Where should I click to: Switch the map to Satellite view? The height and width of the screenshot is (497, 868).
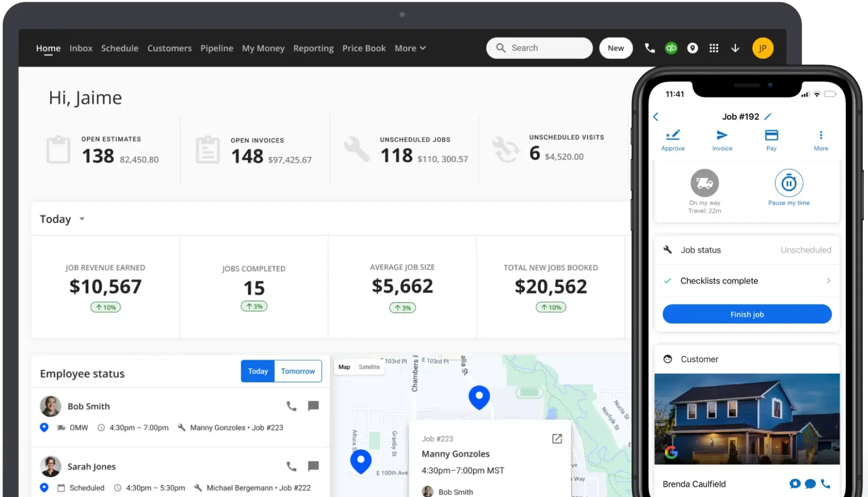(369, 367)
